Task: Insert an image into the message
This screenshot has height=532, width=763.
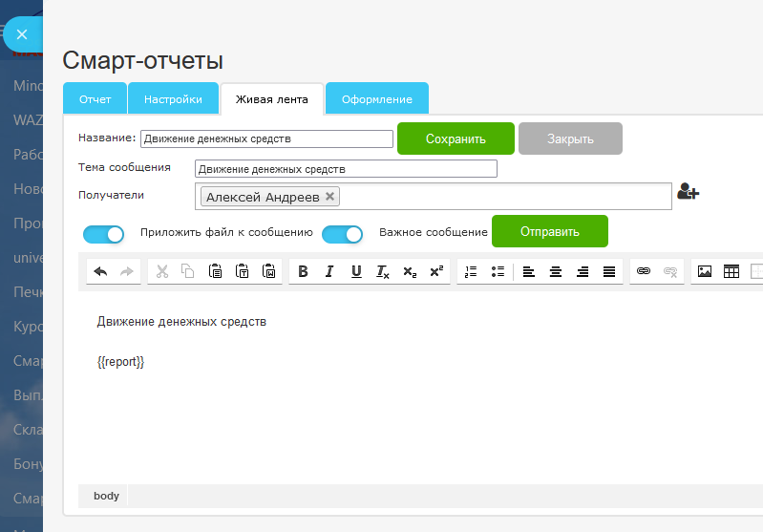Action: [705, 271]
